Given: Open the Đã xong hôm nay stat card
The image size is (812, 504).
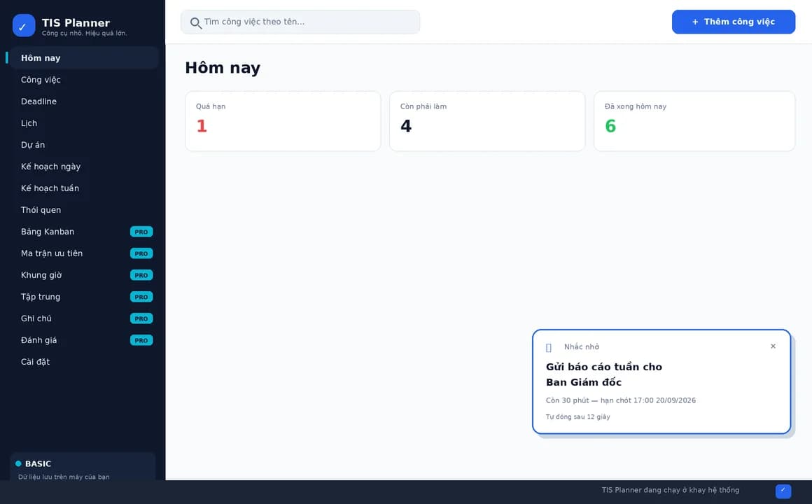Looking at the screenshot, I should 694,121.
